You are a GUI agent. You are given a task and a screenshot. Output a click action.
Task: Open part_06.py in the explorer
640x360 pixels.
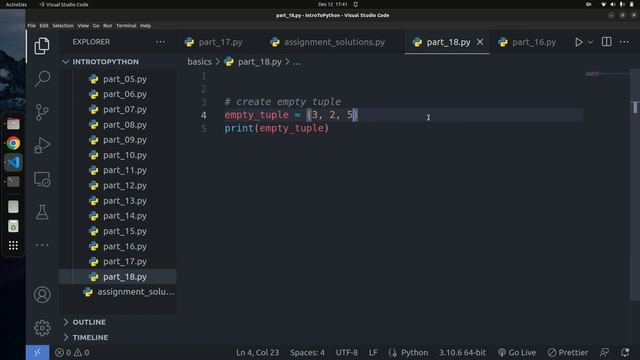[118, 94]
